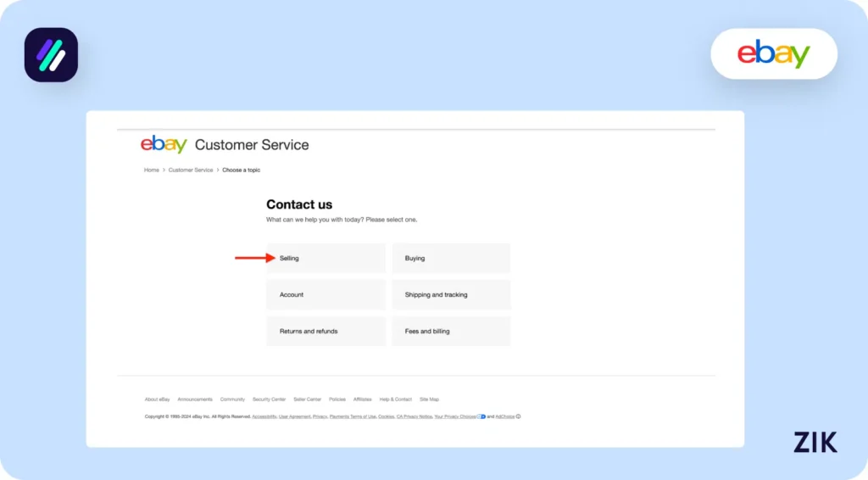Go to Home in breadcrumb

pyautogui.click(x=151, y=170)
